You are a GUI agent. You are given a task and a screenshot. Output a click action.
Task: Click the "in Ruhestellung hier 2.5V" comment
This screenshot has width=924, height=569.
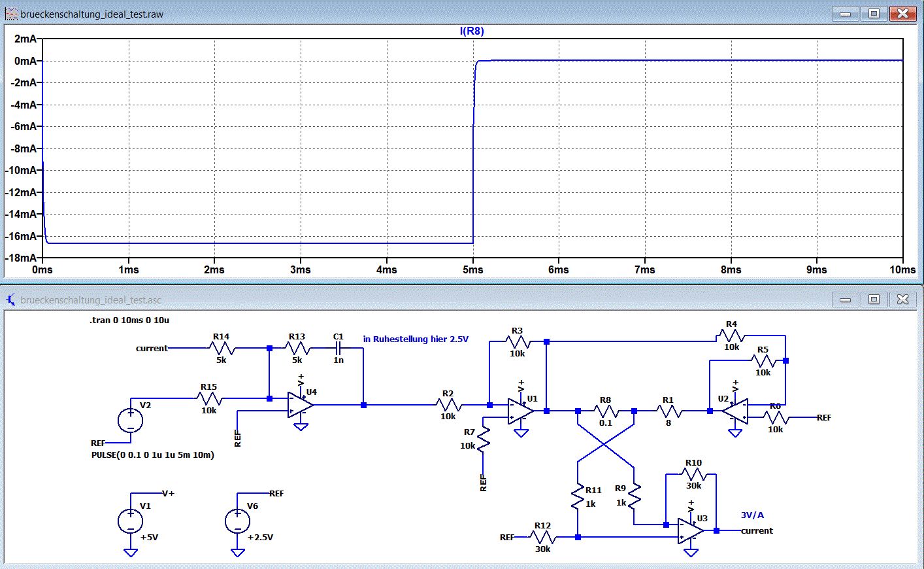(x=416, y=339)
